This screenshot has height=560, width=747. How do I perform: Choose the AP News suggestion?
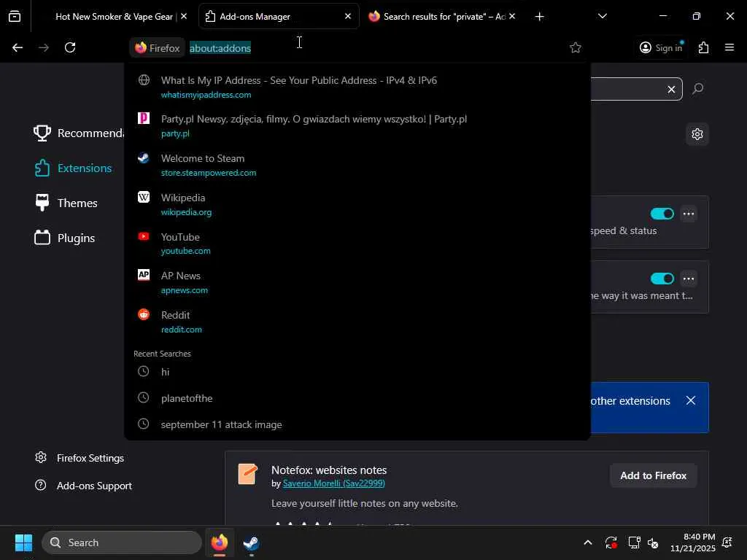(357, 282)
